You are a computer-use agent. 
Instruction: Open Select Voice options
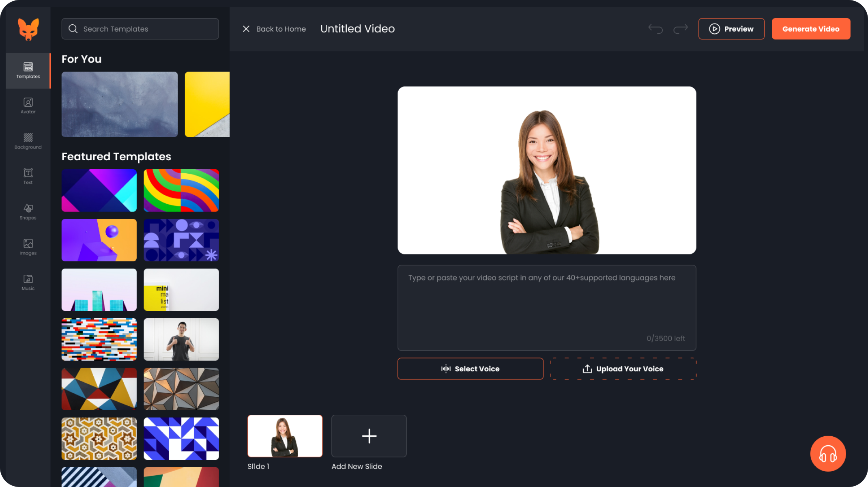click(470, 368)
